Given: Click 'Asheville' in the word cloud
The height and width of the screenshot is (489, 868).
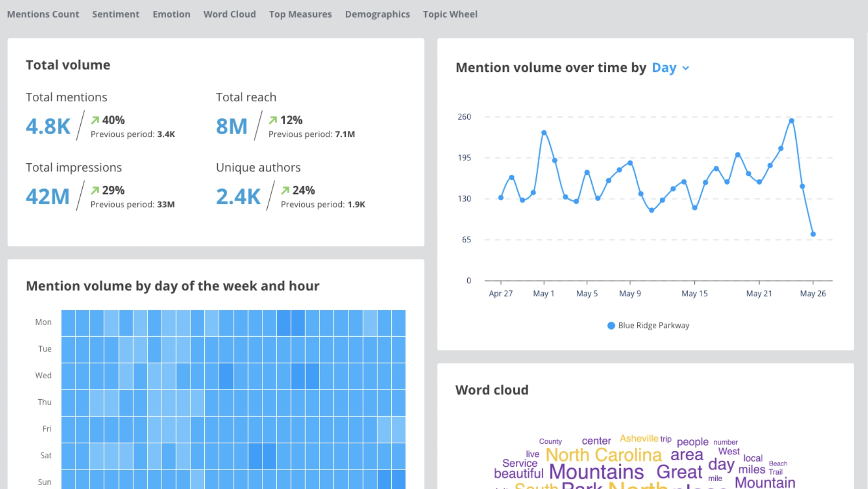Looking at the screenshot, I should (x=638, y=438).
